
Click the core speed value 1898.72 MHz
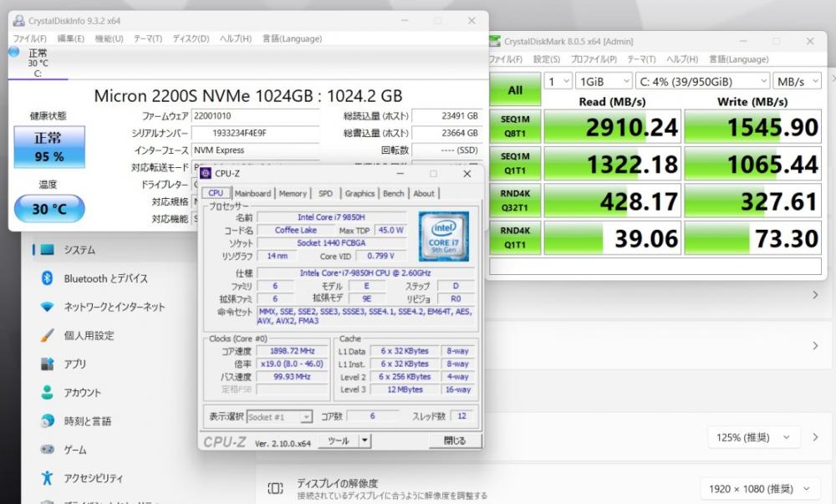pyautogui.click(x=292, y=351)
